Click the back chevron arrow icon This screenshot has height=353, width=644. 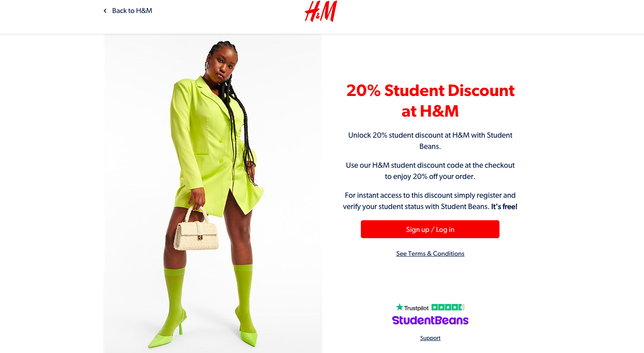click(x=105, y=11)
